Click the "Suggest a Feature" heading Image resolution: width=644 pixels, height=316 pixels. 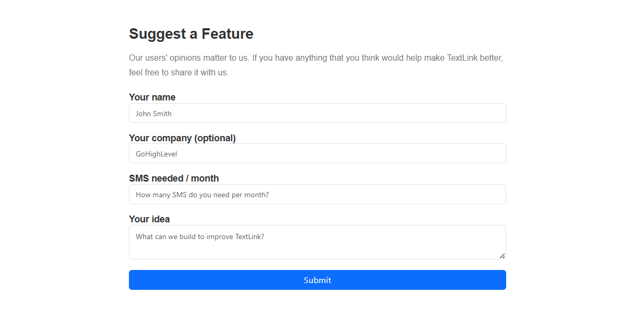[x=191, y=34]
